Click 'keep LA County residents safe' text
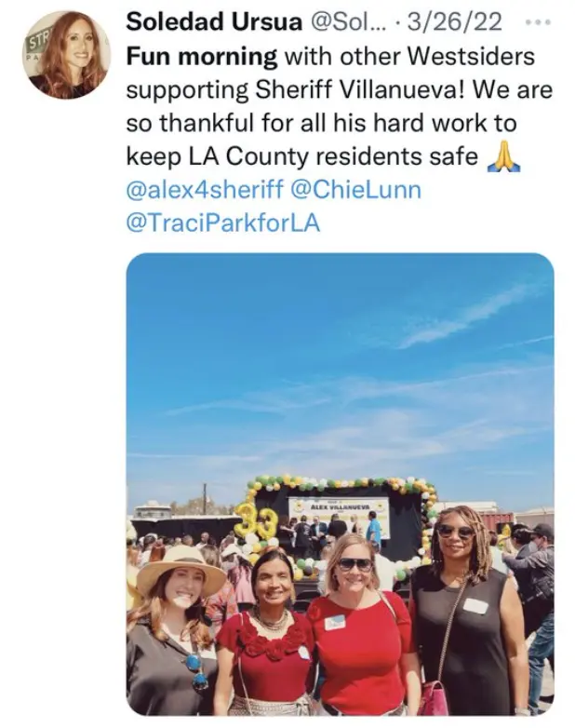Image resolution: width=575 pixels, height=728 pixels. (x=302, y=157)
